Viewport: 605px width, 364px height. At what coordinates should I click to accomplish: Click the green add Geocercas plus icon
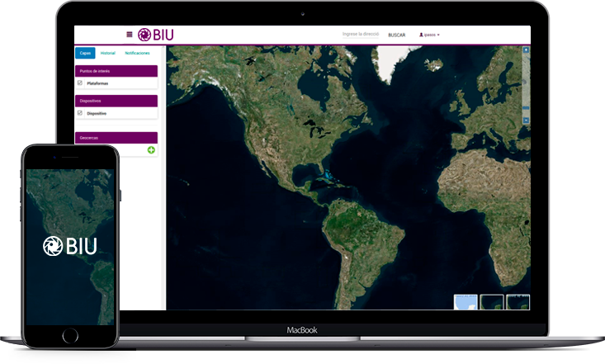click(151, 149)
